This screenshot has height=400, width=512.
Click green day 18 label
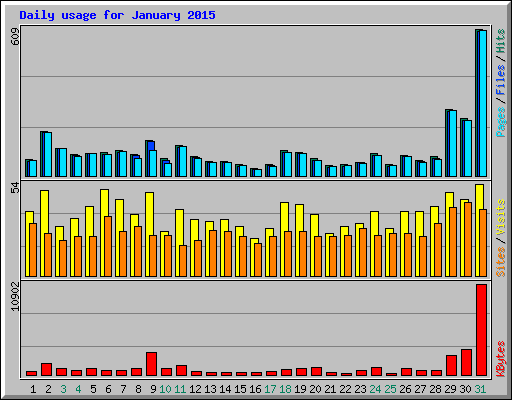pos(285,389)
